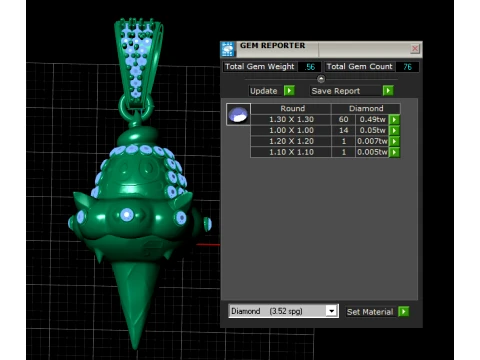Click the count cell showing 14

pyautogui.click(x=343, y=130)
